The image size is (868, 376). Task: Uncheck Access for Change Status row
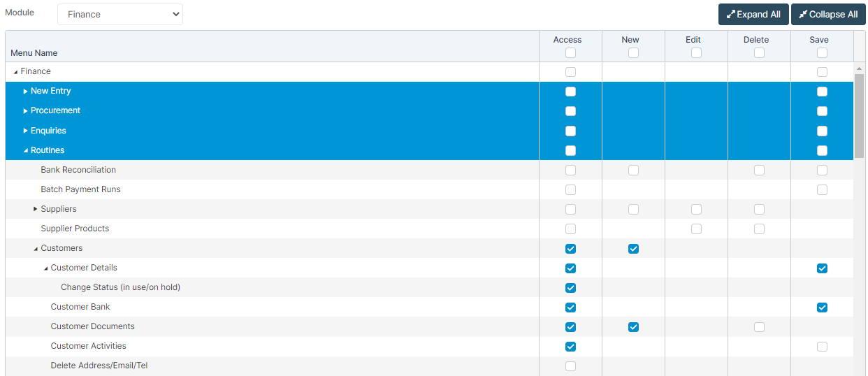(x=571, y=287)
